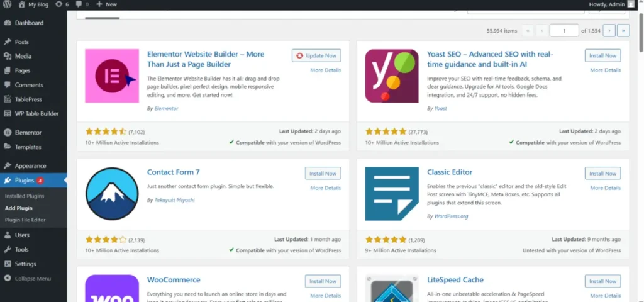Click the WordPress logo icon
The image size is (644, 302).
tap(7, 4)
